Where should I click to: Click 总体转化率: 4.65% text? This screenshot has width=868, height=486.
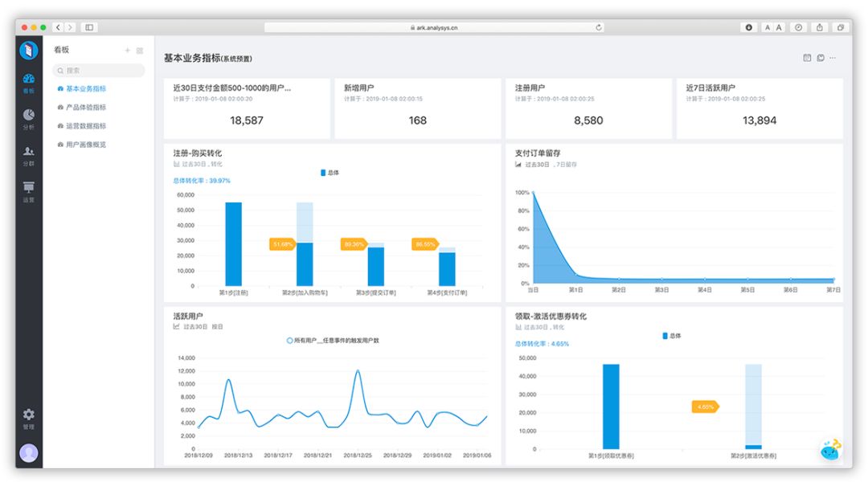542,344
